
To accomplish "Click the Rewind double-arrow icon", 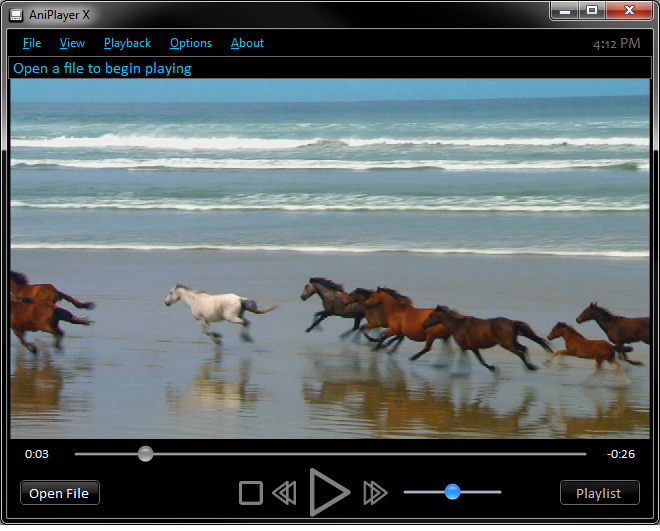I will click(285, 492).
